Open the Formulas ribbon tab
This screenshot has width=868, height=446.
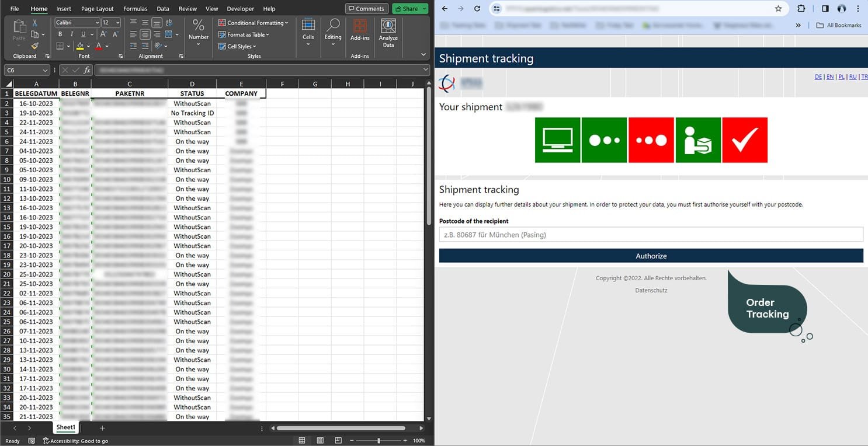point(135,9)
